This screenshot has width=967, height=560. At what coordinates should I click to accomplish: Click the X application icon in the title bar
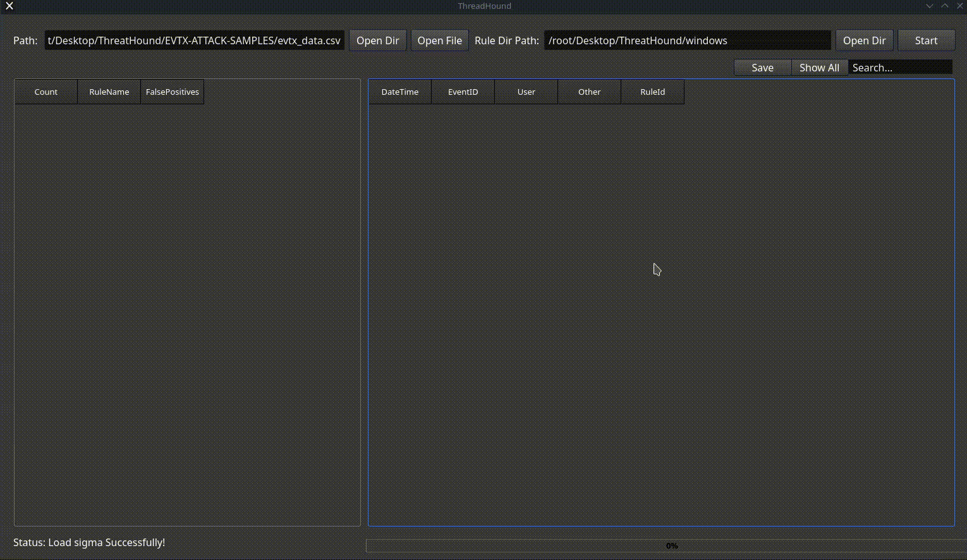coord(9,6)
